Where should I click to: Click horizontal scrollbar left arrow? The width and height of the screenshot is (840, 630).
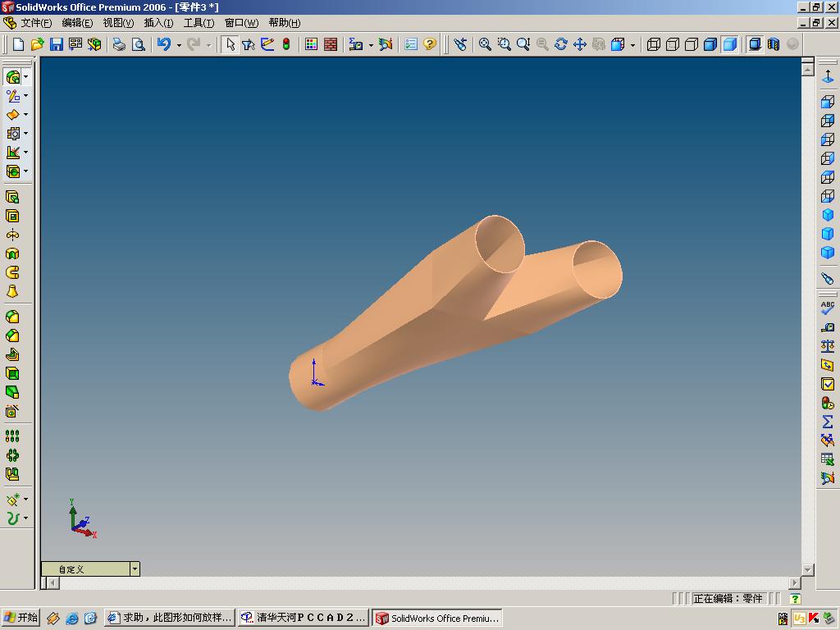52,582
